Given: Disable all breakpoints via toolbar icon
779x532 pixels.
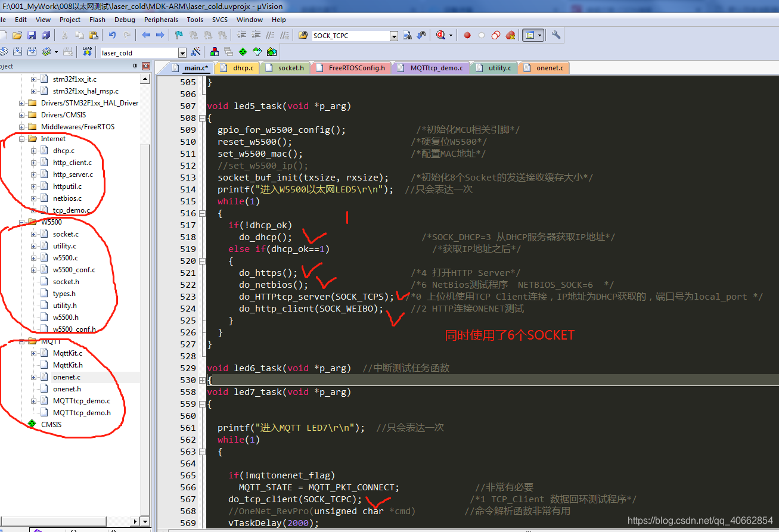Looking at the screenshot, I should coord(495,35).
